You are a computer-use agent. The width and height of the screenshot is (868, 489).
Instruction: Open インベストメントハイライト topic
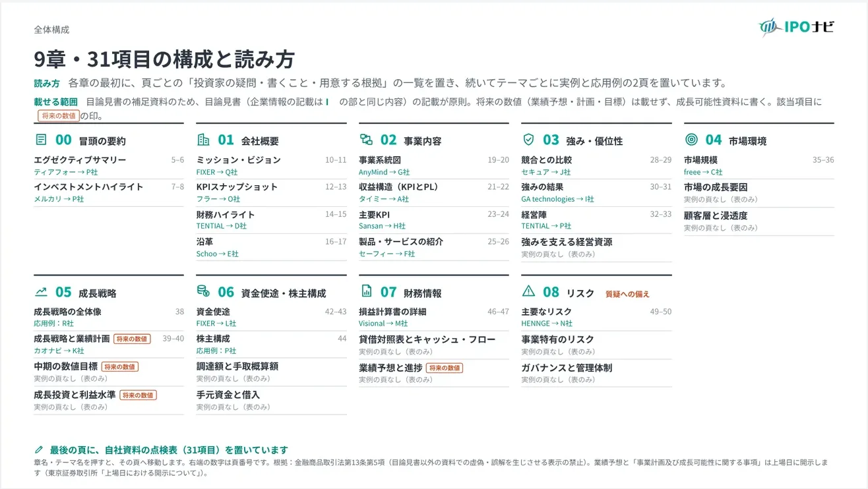(x=88, y=187)
